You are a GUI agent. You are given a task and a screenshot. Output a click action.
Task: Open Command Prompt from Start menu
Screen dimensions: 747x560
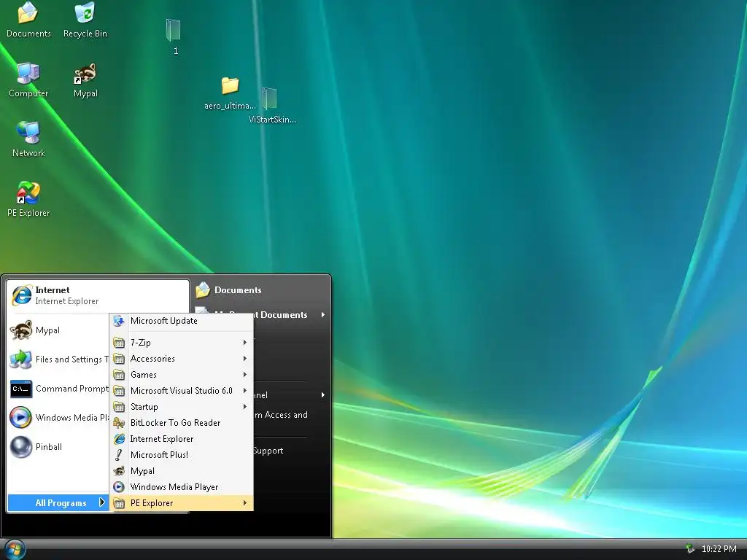coord(58,389)
